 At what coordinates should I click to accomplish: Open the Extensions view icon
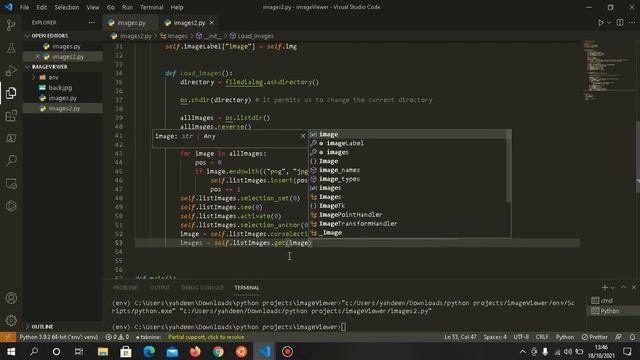click(11, 116)
